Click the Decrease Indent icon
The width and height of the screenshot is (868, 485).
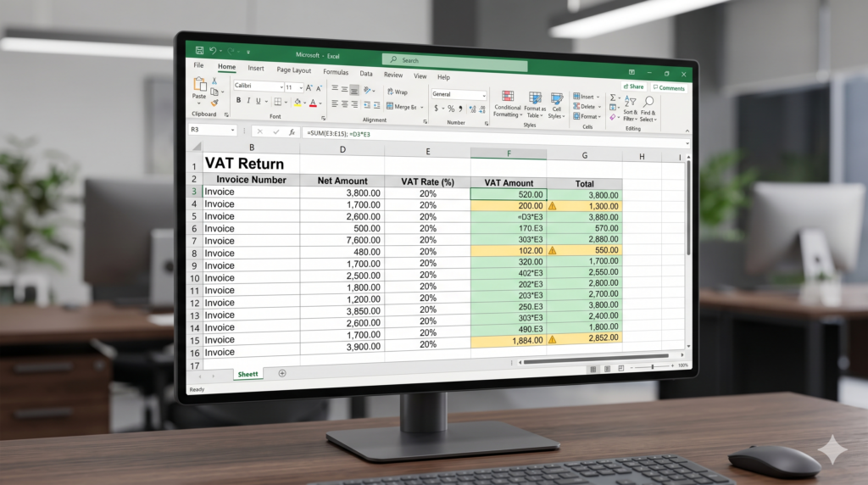point(367,104)
